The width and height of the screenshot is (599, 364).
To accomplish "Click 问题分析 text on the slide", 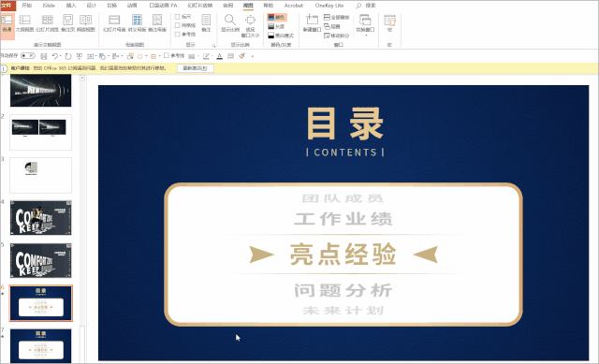I will coord(343,290).
